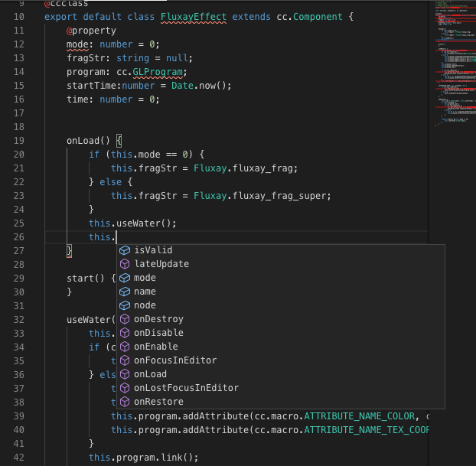Click line number 19 in the gutter
476x466 pixels.
19,141
